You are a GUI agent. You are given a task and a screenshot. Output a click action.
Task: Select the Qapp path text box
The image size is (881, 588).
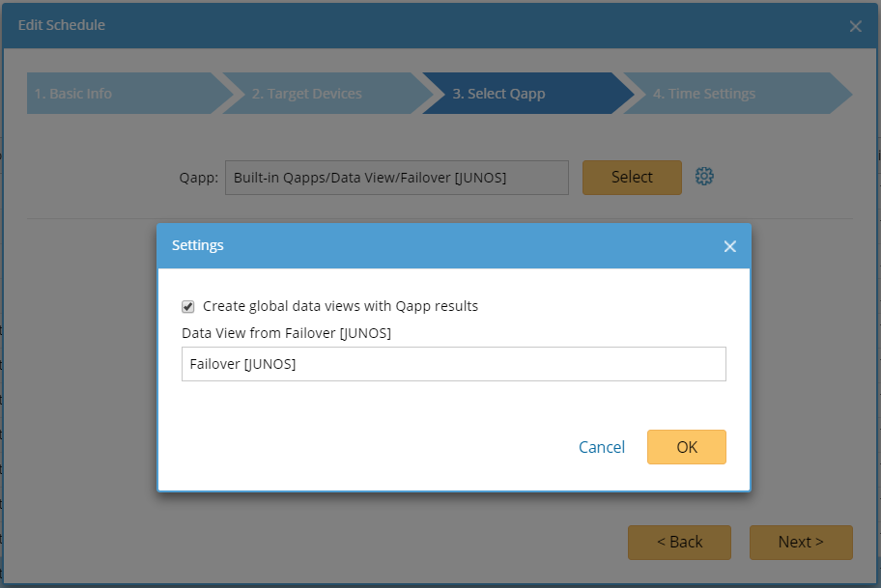396,177
